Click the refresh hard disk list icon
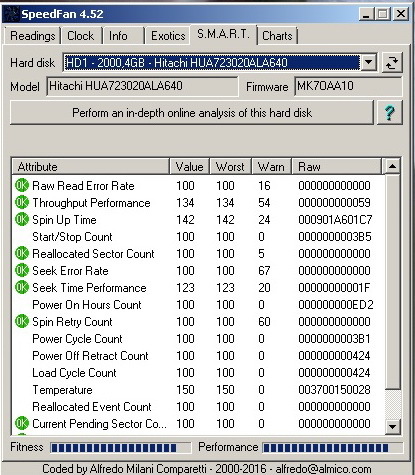The image size is (415, 475). click(392, 62)
